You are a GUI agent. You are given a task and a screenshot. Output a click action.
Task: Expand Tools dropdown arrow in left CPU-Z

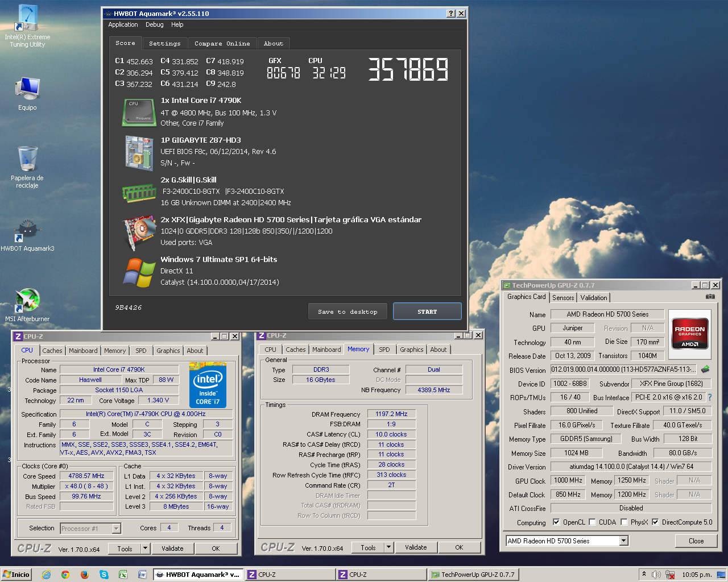146,548
